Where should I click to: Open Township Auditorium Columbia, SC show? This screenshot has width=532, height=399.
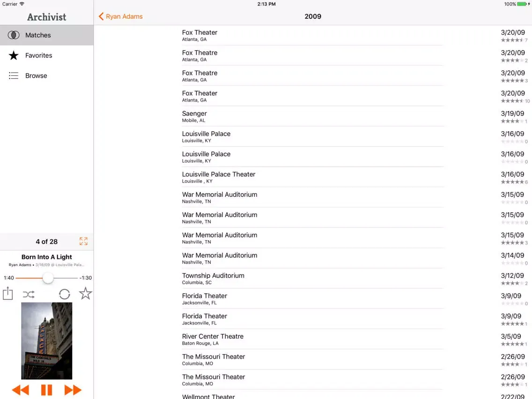pyautogui.click(x=312, y=279)
